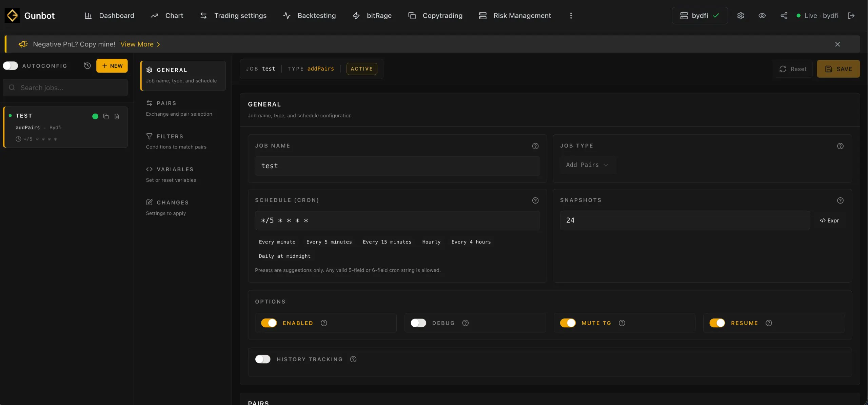Click the Search jobs field
This screenshot has width=868, height=405.
pyautogui.click(x=65, y=88)
